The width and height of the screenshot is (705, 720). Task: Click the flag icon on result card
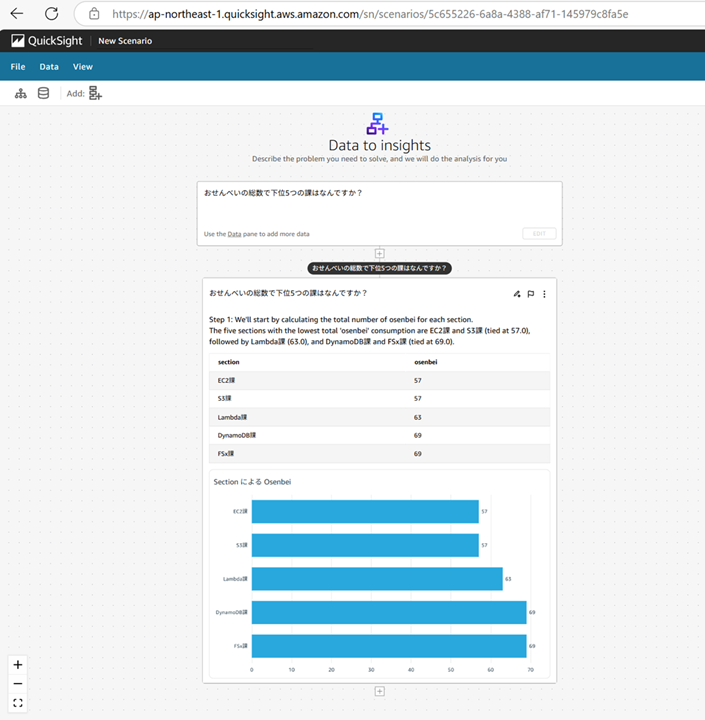(530, 294)
